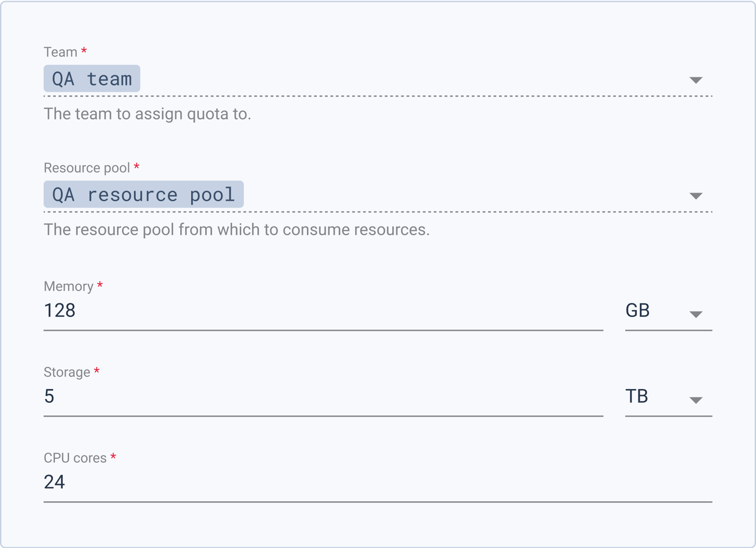Focus the CPU cores field showing 24

coord(377,483)
